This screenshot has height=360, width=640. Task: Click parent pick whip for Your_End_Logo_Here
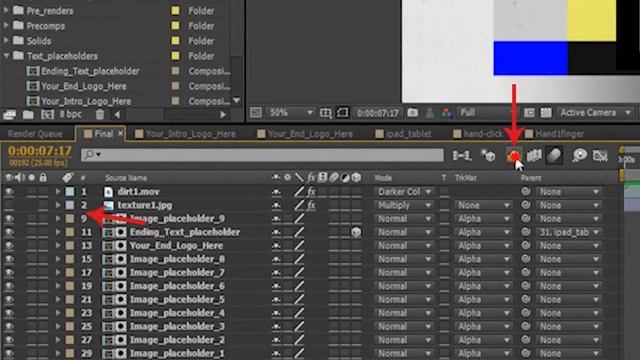526,245
